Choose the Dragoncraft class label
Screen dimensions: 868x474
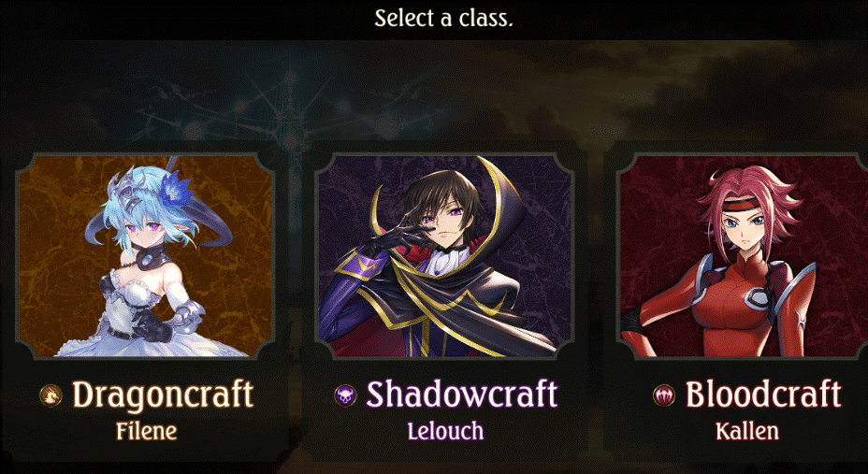point(163,395)
